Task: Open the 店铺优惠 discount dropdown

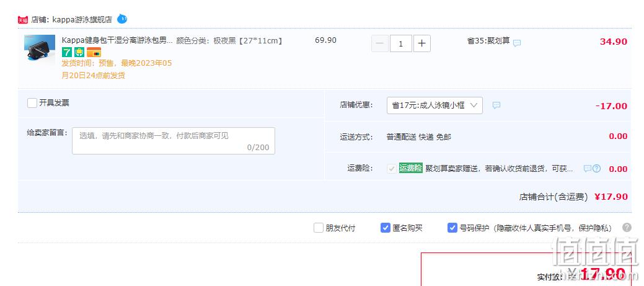Action: [x=434, y=105]
